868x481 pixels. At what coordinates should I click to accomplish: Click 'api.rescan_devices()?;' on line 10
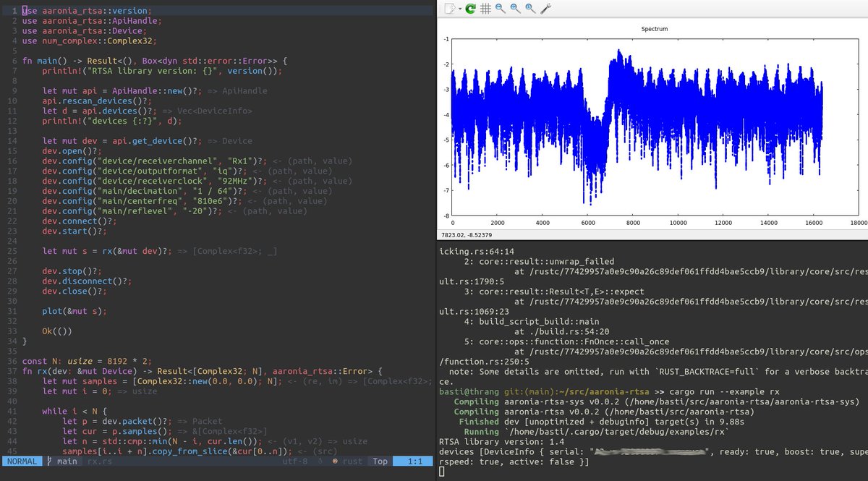[98, 101]
